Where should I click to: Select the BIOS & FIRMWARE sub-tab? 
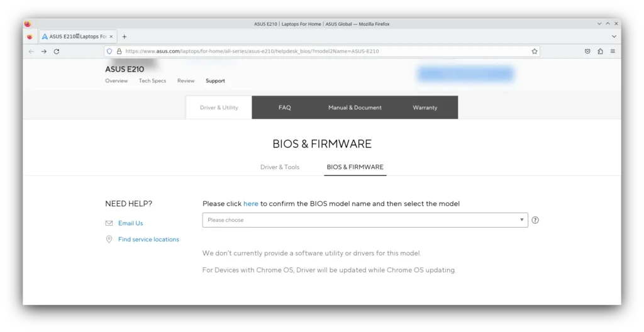pyautogui.click(x=355, y=167)
